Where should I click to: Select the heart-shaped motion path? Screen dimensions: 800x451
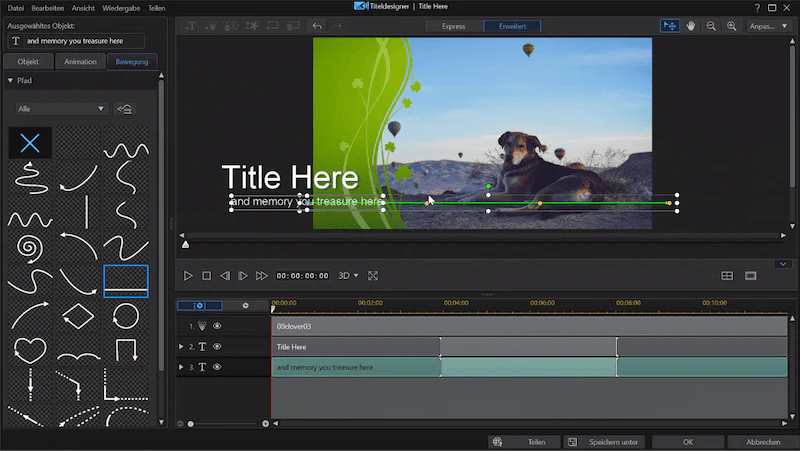click(x=30, y=349)
